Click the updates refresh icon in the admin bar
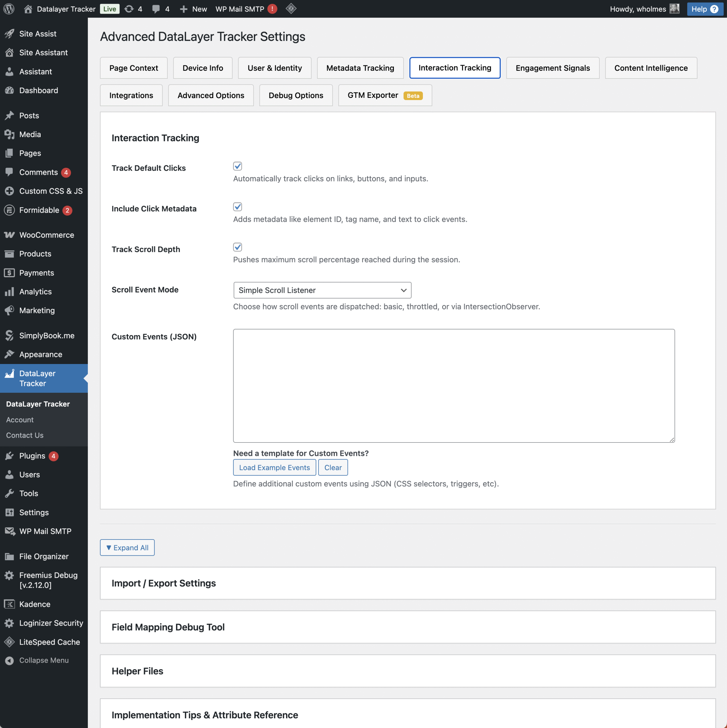Screen dimensions: 727x728 (x=129, y=9)
